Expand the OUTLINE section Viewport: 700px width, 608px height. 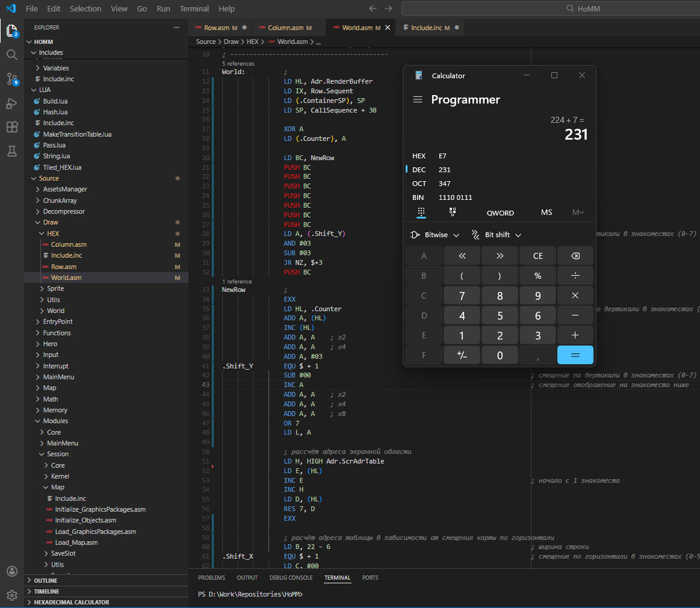(46, 580)
